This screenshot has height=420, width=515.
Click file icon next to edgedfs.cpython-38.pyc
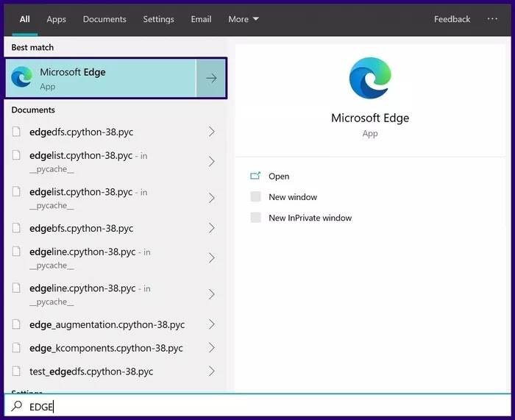tap(16, 132)
